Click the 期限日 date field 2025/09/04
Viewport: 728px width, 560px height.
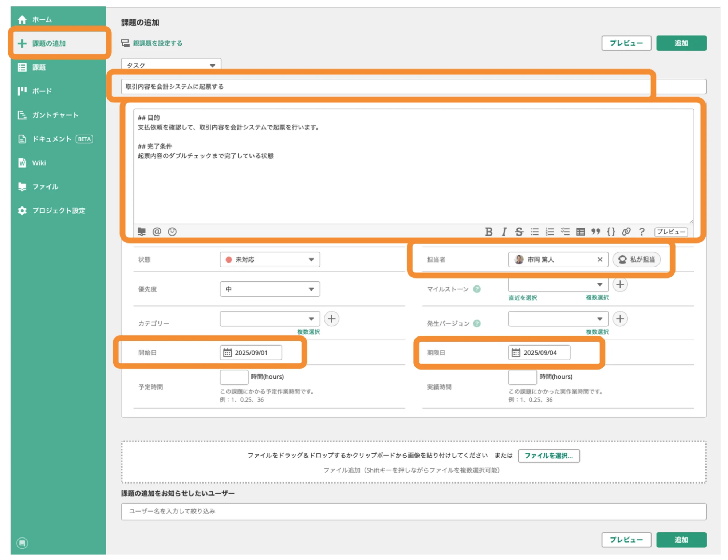pos(539,353)
